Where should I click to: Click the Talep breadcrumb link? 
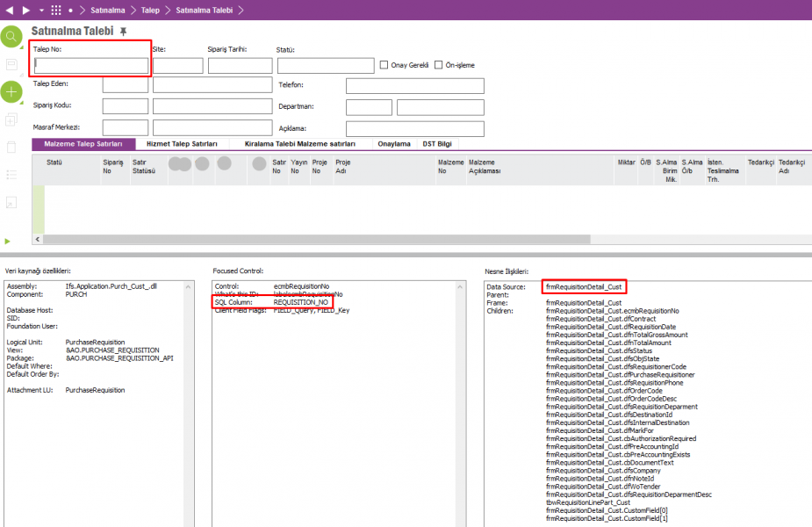click(150, 10)
